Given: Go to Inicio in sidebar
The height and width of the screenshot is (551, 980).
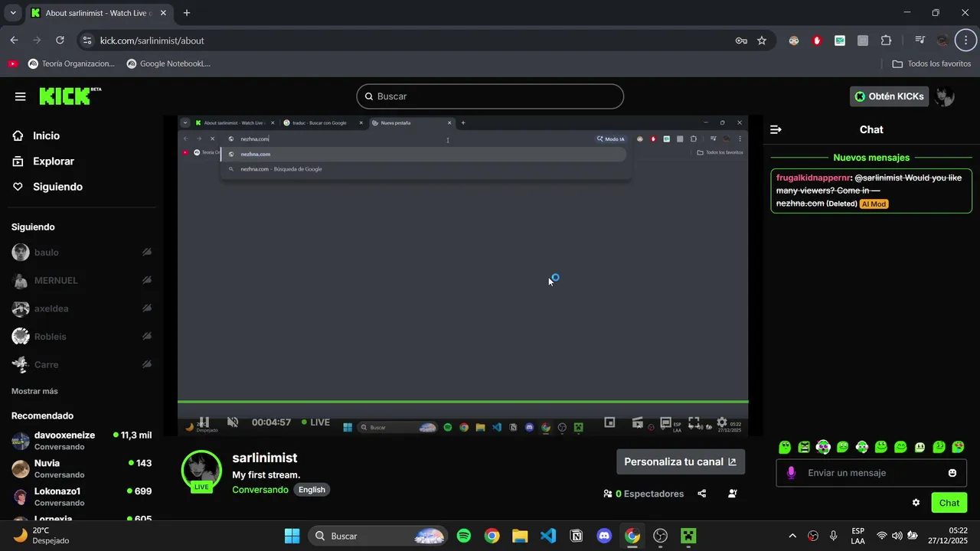Looking at the screenshot, I should coord(46,135).
